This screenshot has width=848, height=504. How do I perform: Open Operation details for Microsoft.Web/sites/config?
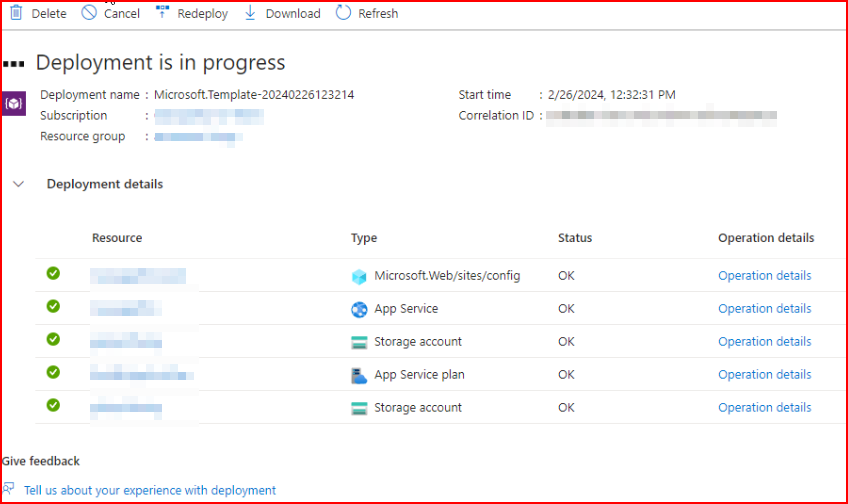click(x=764, y=276)
